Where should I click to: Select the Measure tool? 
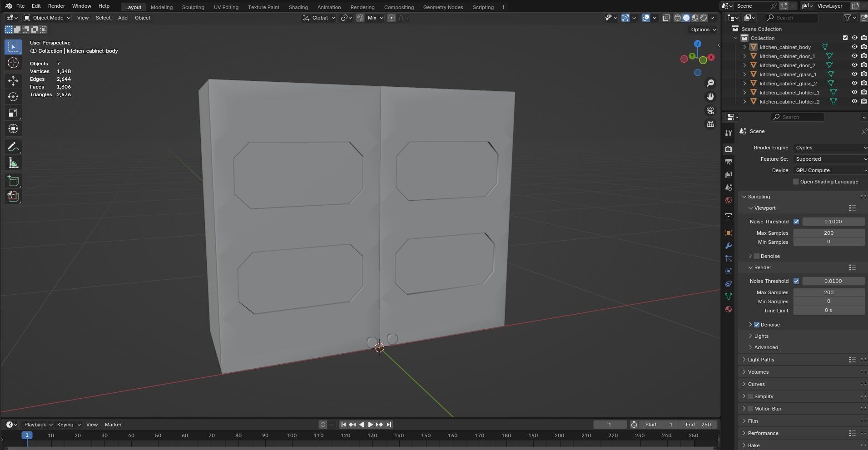[13, 163]
